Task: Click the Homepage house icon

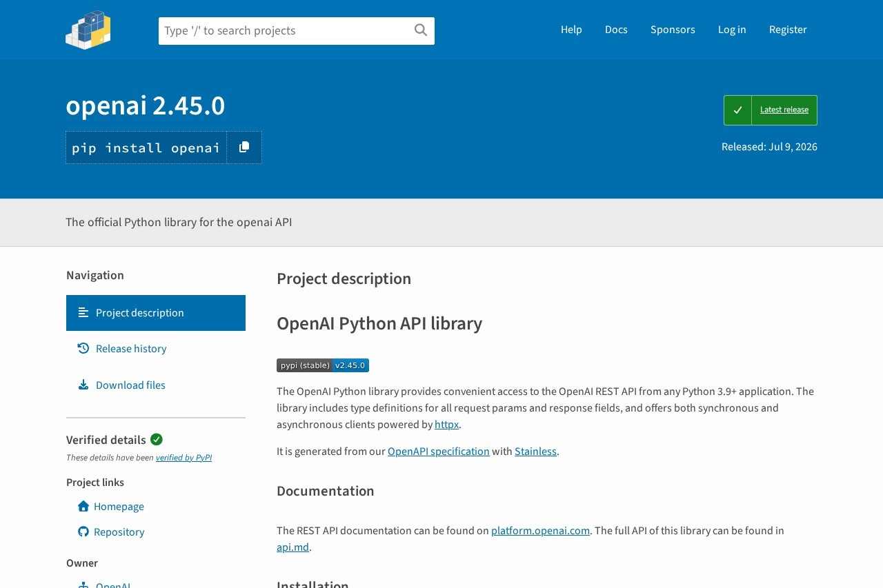Action: (x=83, y=506)
